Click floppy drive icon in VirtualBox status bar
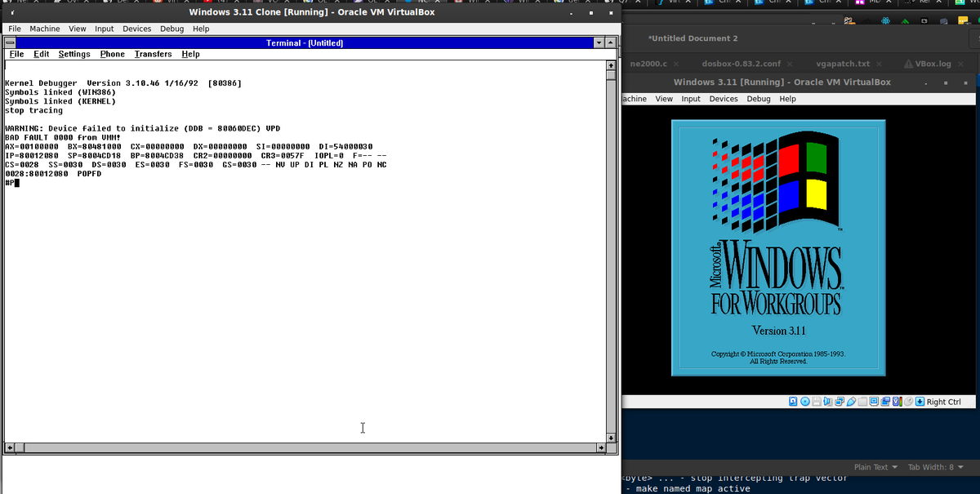 click(x=817, y=402)
